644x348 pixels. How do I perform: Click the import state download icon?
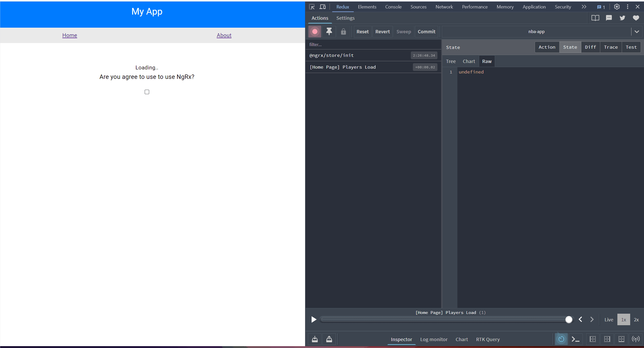(315, 339)
